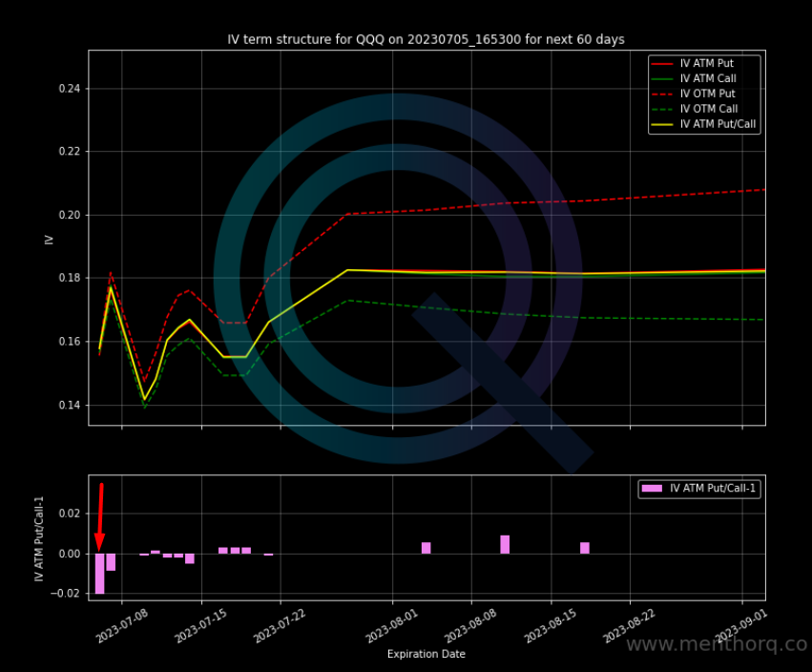The width and height of the screenshot is (812, 672).
Task: Click the dashed red legend line swatch
Action: click(x=662, y=94)
